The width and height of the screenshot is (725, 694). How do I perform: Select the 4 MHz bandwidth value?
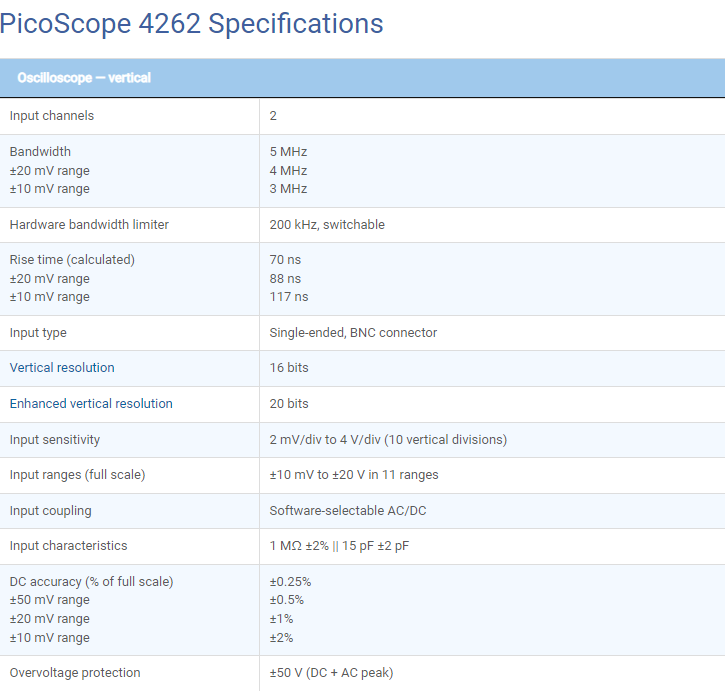pos(289,171)
